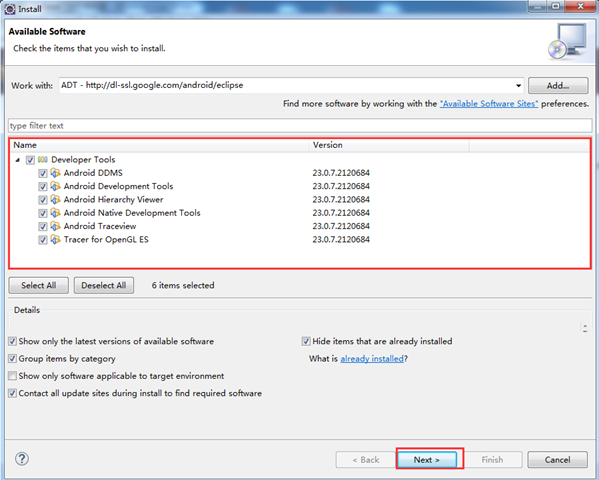Open help with the question mark icon
599x480 pixels.
(22, 459)
